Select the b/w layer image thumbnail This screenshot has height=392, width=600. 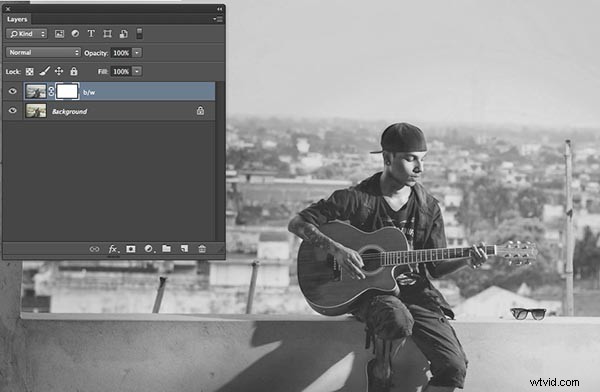click(x=36, y=91)
